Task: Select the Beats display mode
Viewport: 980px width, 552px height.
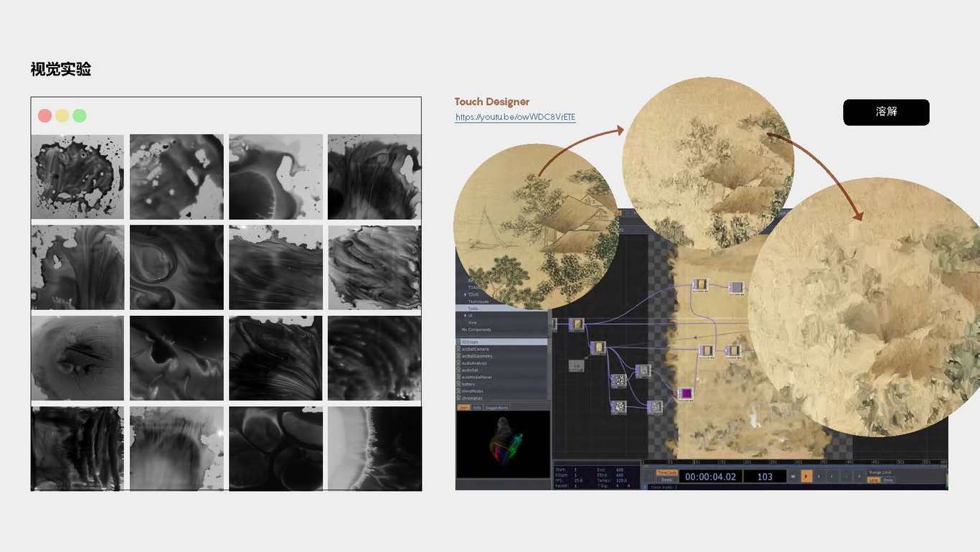Action: [x=667, y=480]
